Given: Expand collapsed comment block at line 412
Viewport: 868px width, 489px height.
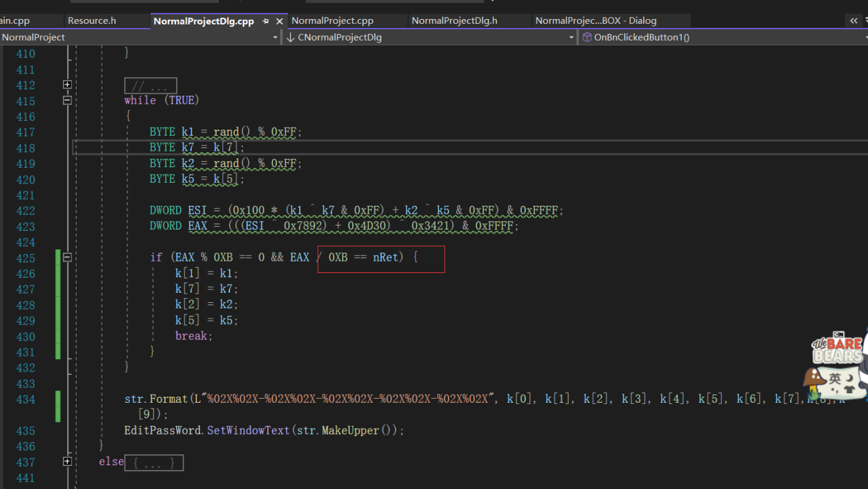Looking at the screenshot, I should click(67, 85).
